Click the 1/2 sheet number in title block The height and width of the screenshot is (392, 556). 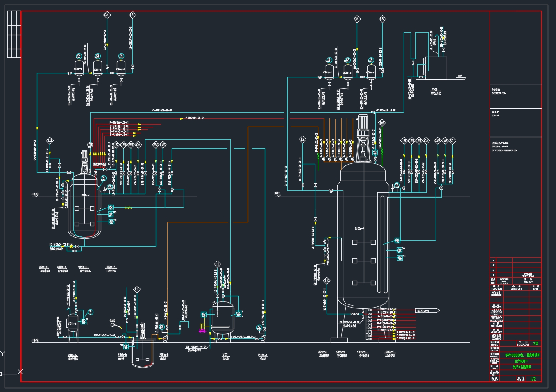(533, 379)
